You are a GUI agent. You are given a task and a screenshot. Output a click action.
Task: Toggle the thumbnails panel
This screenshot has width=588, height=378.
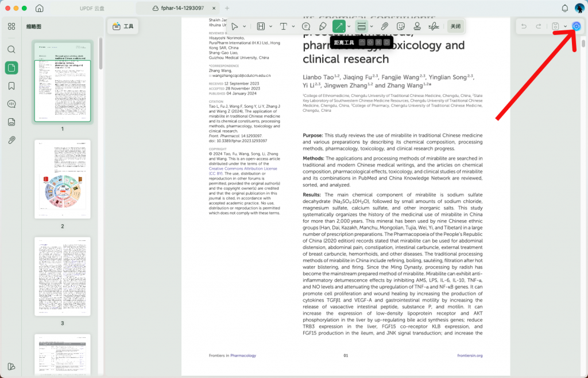(x=11, y=68)
